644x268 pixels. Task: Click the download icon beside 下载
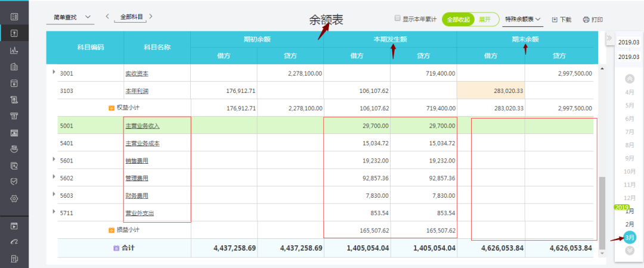[555, 20]
